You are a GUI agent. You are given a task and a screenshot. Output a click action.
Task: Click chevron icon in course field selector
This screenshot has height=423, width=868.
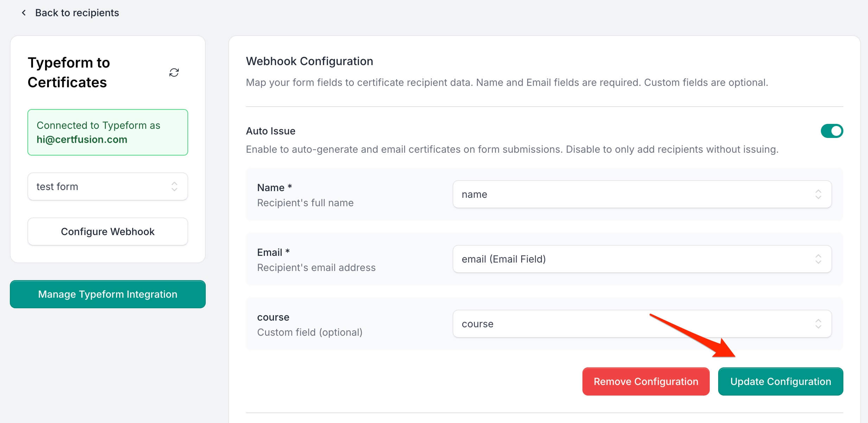tap(818, 324)
